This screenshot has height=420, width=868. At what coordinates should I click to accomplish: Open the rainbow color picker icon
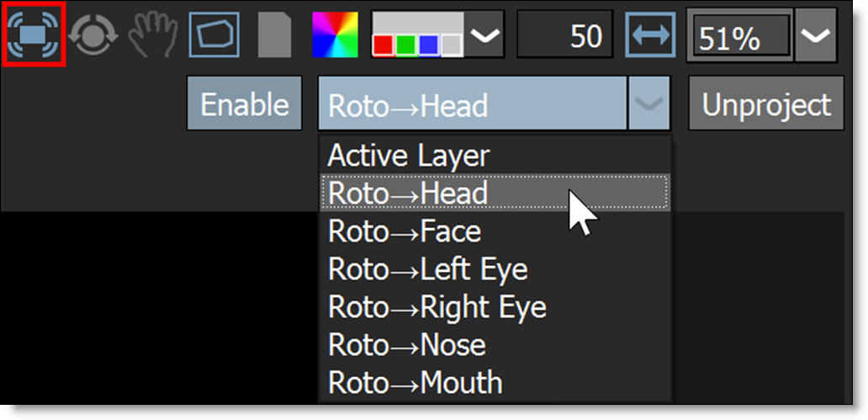(335, 35)
